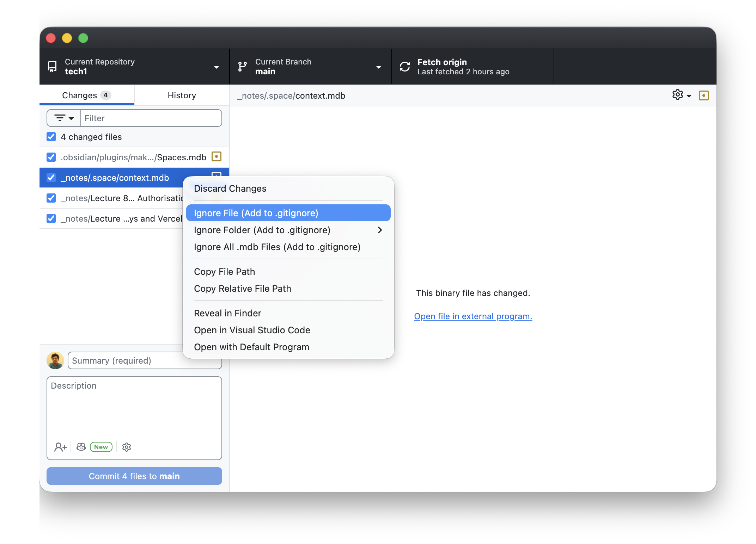The height and width of the screenshot is (544, 756).
Task: Choose Copy File Path
Action: (288, 272)
